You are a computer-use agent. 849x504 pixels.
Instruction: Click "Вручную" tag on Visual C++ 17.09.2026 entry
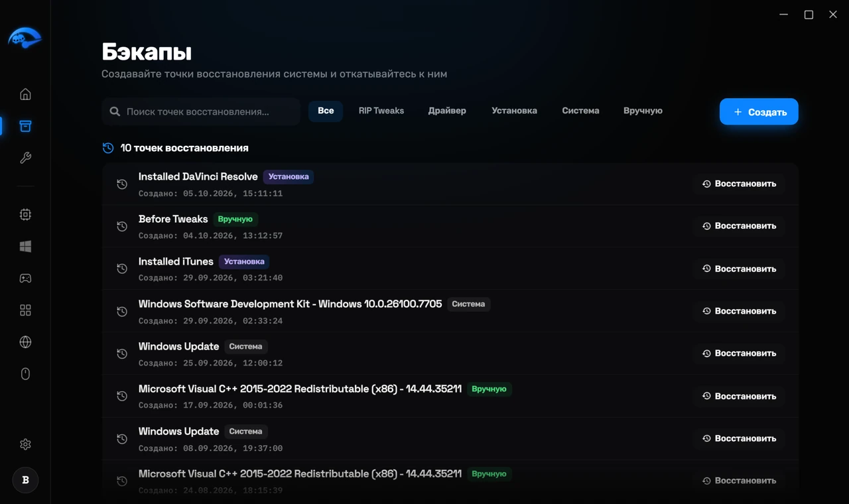point(489,389)
